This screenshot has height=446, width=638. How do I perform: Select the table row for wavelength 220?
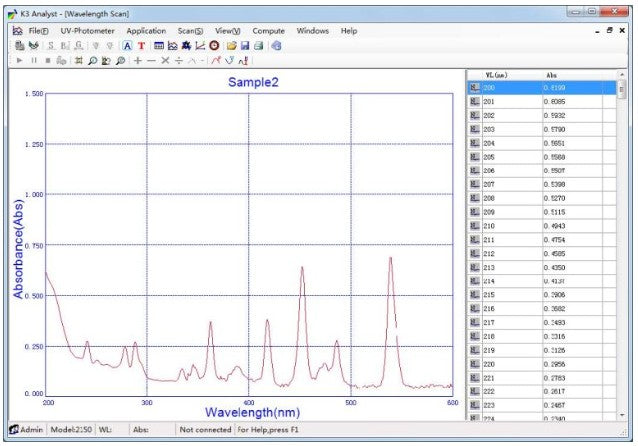coord(542,364)
